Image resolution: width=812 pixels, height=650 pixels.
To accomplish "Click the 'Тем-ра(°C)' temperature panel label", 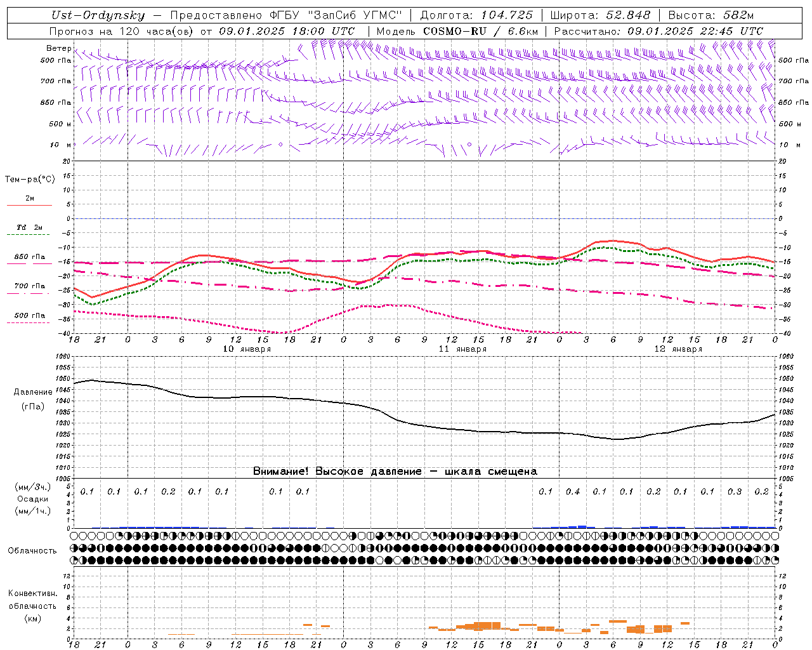I will click(30, 179).
